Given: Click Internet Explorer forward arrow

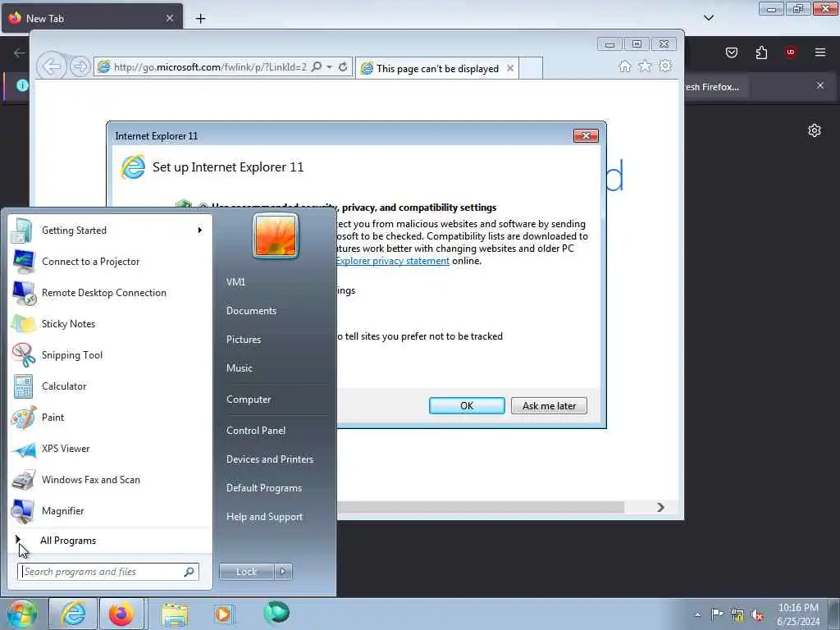Looking at the screenshot, I should click(x=80, y=67).
